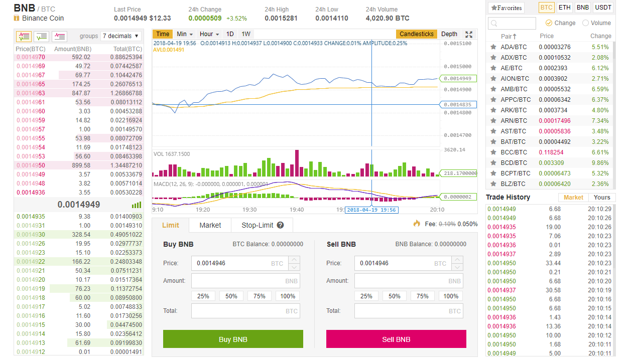This screenshot has height=364, width=632.
Task: Increase the Sell price stepper up arrow
Action: tap(458, 260)
